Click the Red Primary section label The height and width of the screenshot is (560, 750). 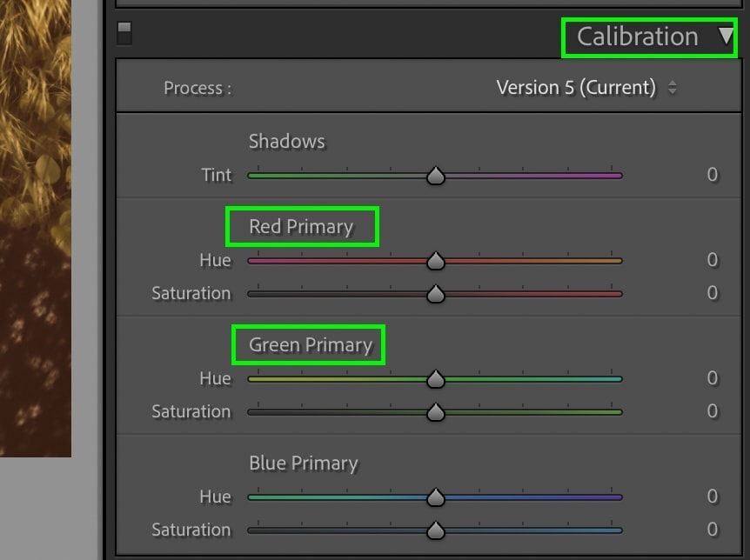coord(301,227)
